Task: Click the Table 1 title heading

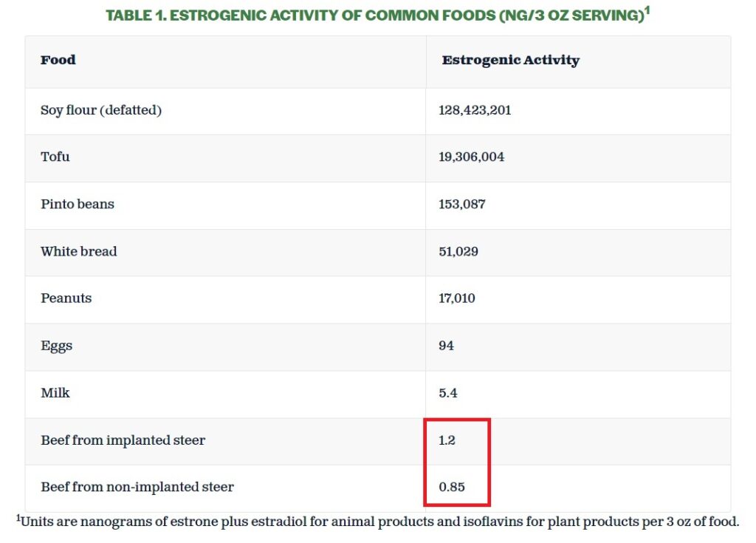Action: (x=378, y=15)
